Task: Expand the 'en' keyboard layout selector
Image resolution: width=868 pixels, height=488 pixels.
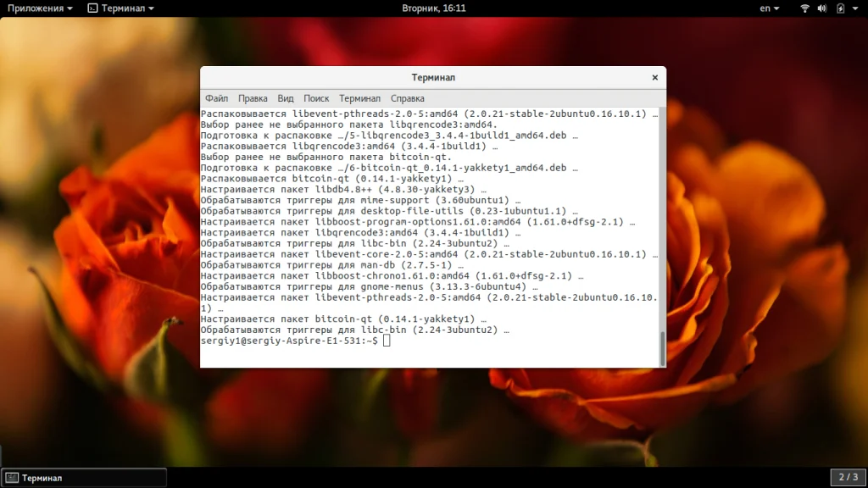Action: point(770,8)
